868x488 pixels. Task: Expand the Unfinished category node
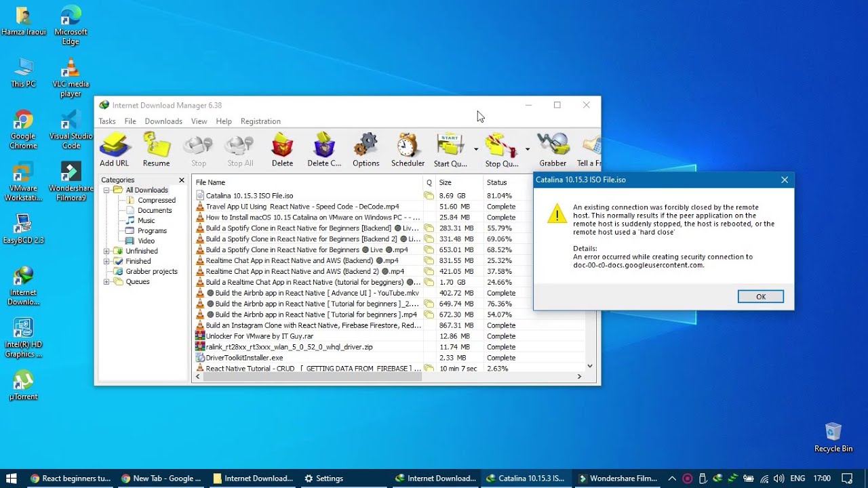pyautogui.click(x=106, y=251)
